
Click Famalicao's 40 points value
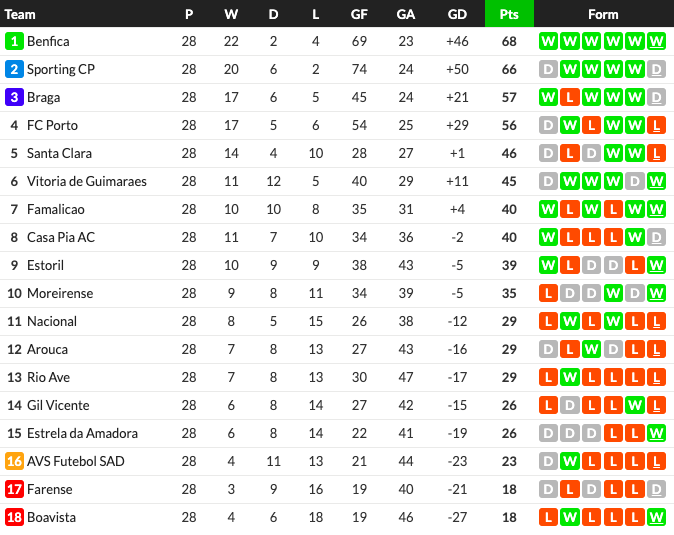click(x=509, y=209)
